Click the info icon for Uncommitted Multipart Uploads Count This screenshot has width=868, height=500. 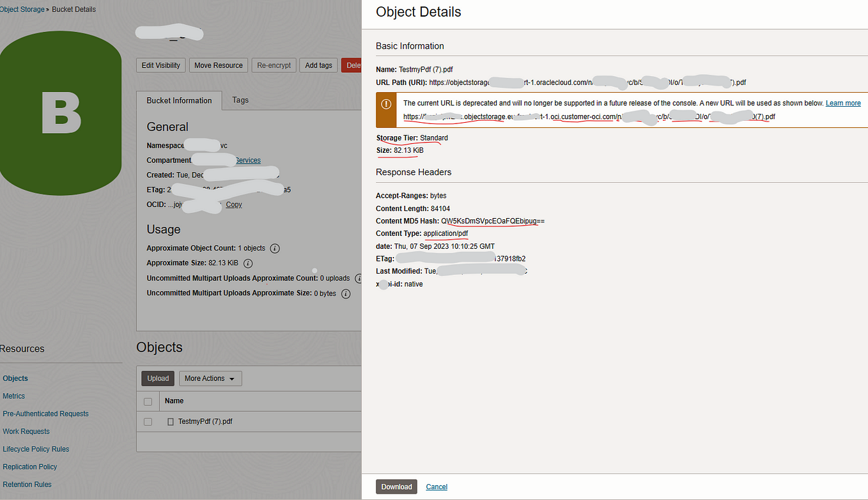tap(359, 278)
